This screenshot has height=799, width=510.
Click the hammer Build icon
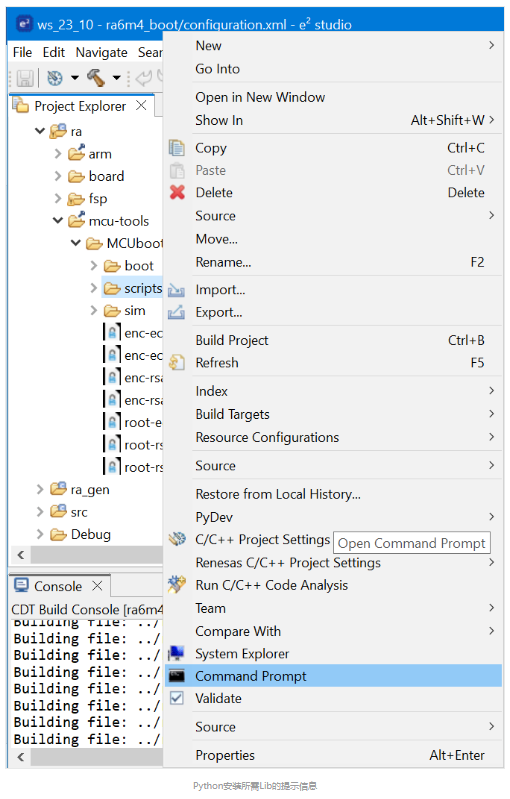(x=96, y=77)
